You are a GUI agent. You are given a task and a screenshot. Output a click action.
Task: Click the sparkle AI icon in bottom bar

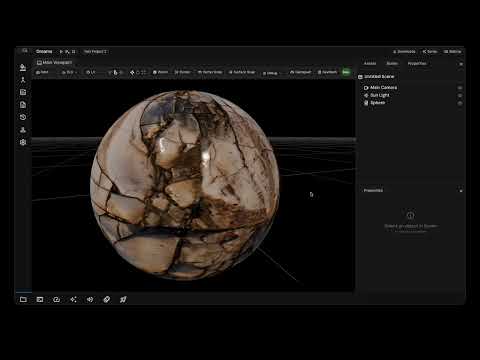point(73,299)
